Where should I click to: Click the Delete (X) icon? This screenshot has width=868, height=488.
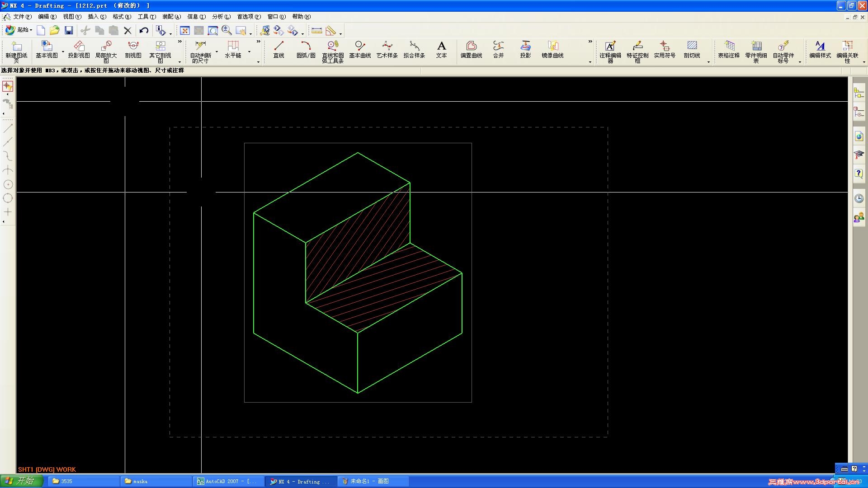(127, 30)
